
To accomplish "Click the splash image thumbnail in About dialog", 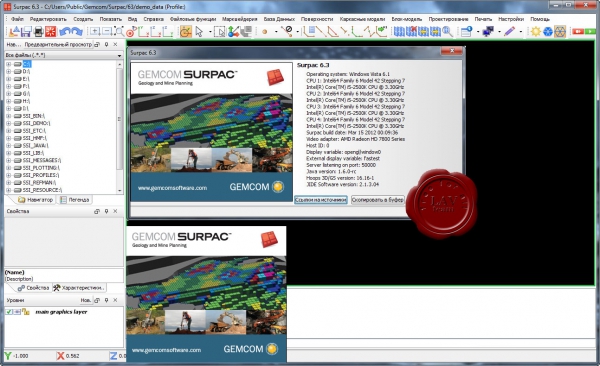I will point(212,132).
